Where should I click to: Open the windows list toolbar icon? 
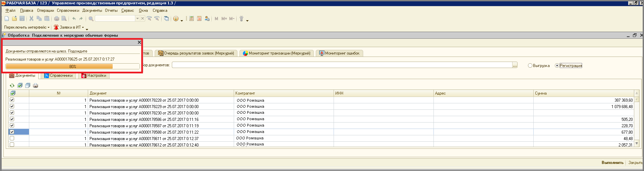pyautogui.click(x=166, y=19)
